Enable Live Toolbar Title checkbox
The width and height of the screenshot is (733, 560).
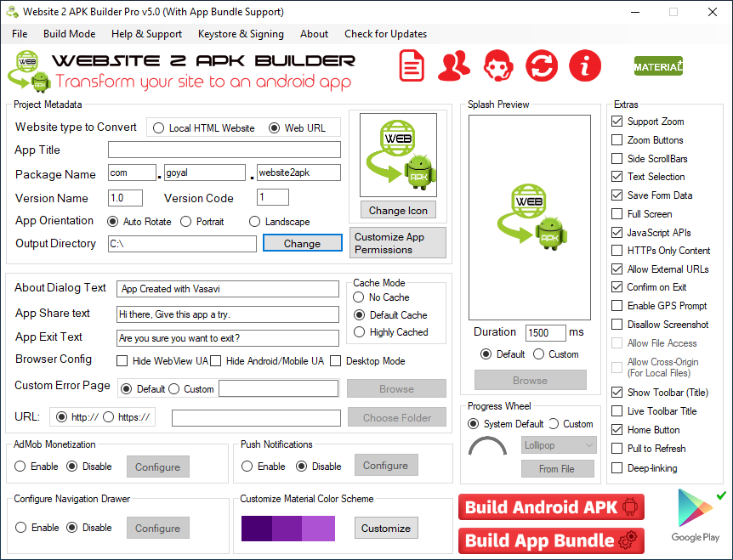point(617,411)
